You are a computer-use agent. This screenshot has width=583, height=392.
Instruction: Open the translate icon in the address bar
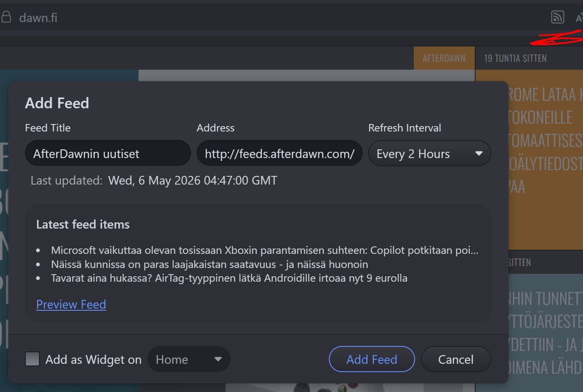tap(579, 17)
